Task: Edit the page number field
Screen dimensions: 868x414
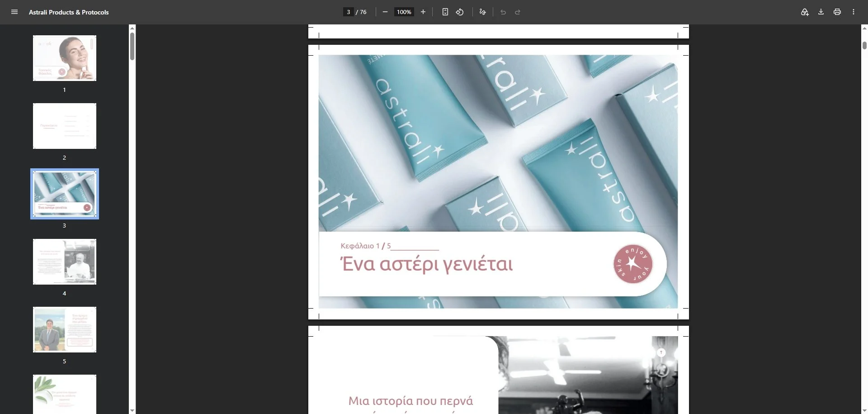Action: (x=349, y=12)
